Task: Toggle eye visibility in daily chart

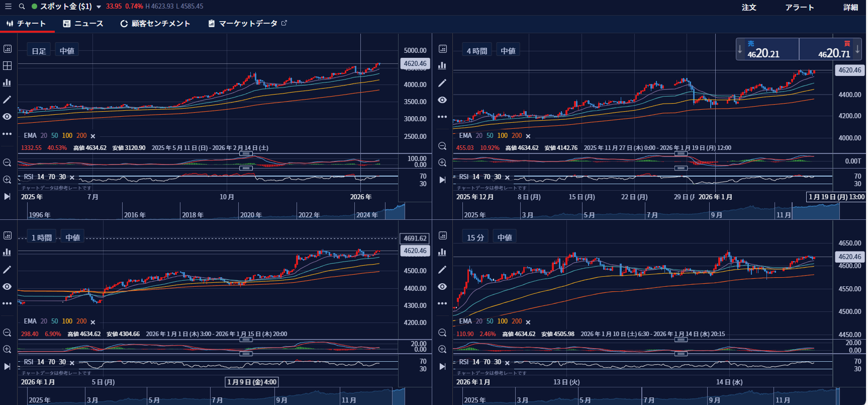Action: point(8,116)
